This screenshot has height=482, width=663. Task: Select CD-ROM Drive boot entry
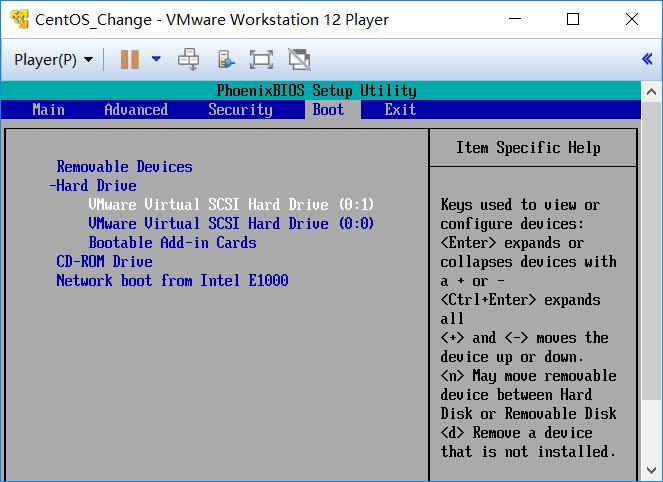coord(104,262)
